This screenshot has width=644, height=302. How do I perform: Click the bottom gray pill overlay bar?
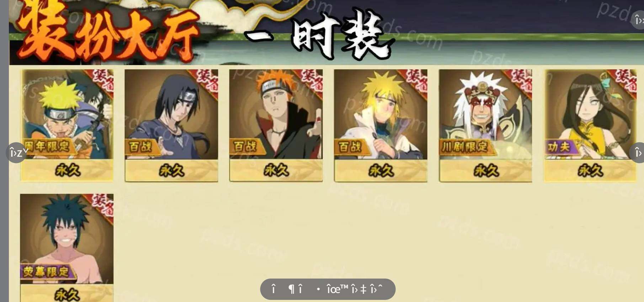328,289
